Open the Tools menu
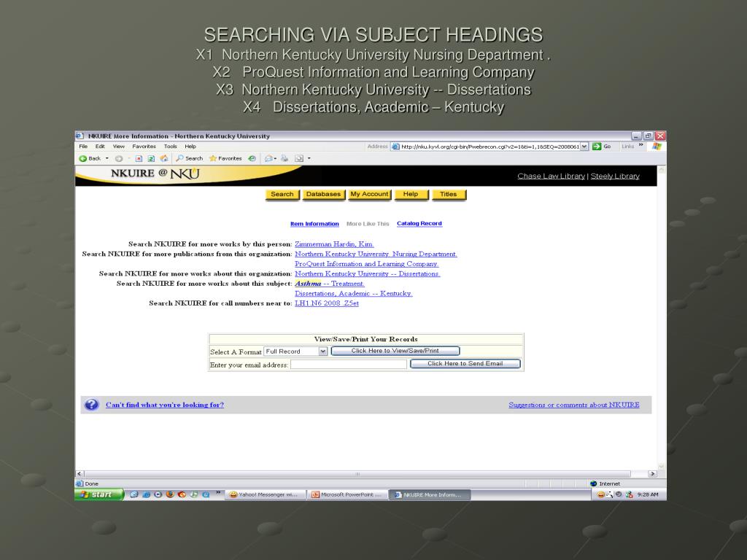This screenshot has height=560, width=747. [170, 146]
